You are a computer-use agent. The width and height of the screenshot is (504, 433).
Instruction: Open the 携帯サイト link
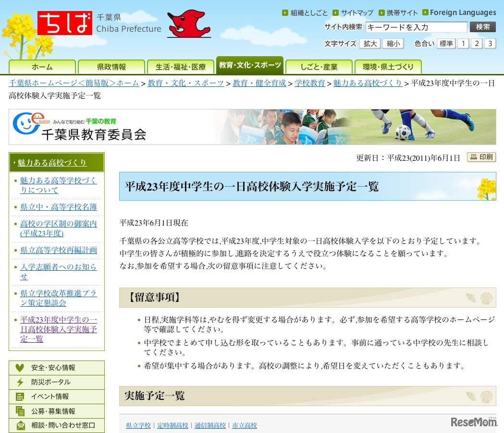pyautogui.click(x=402, y=12)
